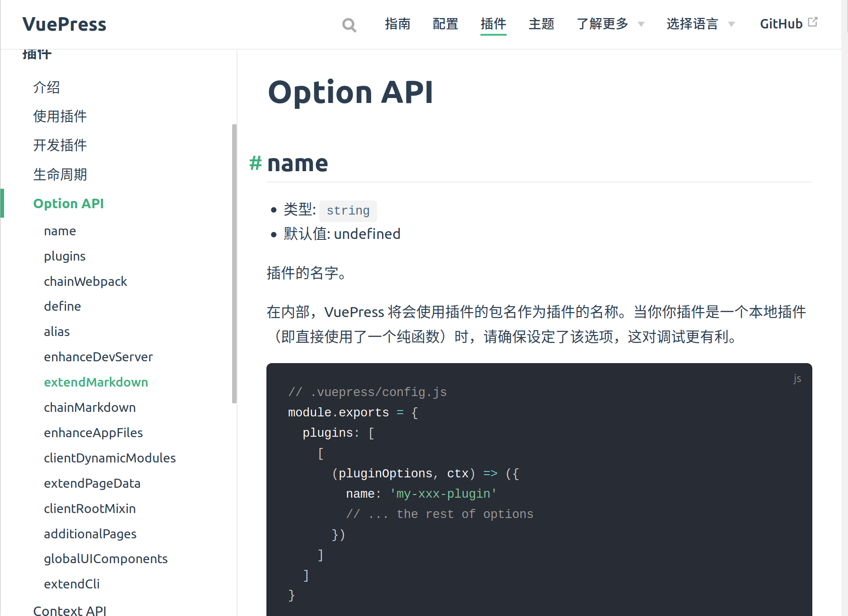848x616 pixels.
Task: Jump to extendPageData in sidebar
Action: click(x=92, y=483)
